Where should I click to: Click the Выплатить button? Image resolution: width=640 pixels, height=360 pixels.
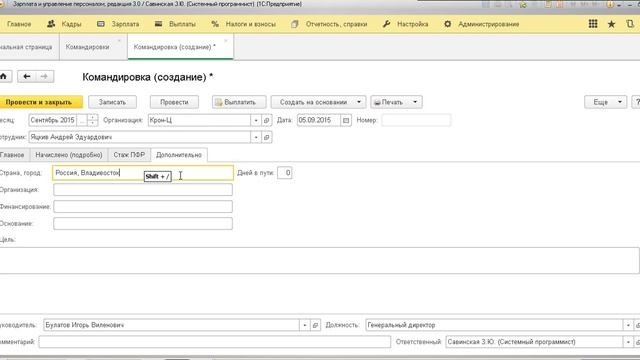tap(239, 102)
